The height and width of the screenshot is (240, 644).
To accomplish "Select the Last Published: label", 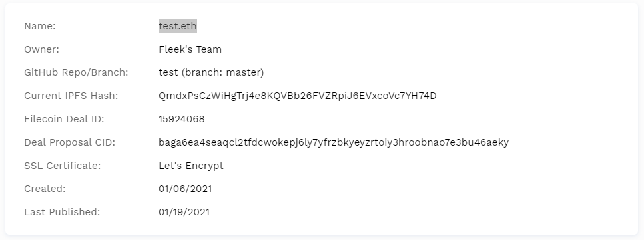I will tap(62, 212).
